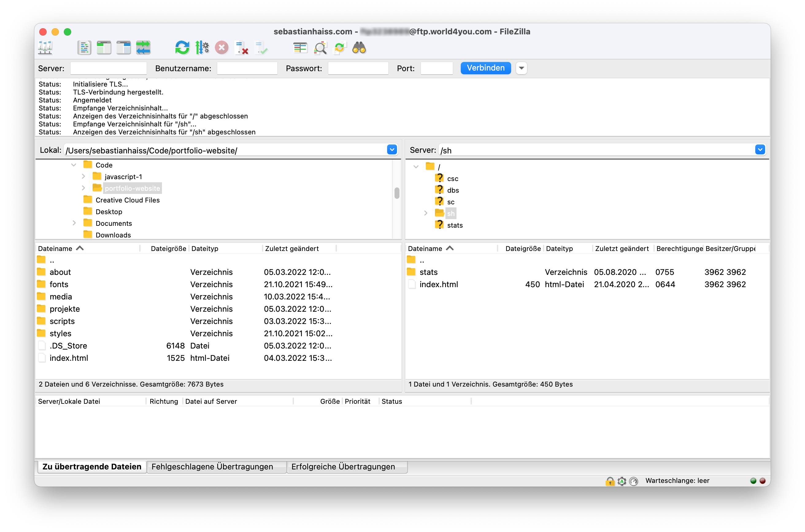Open the Site Manager (server manager) icon

tap(45, 48)
